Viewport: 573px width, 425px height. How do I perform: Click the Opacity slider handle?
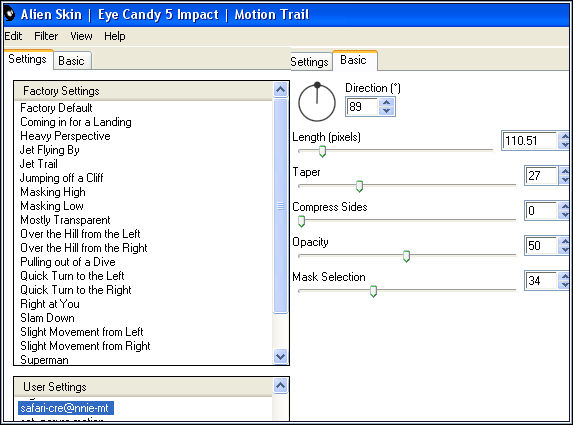pos(406,256)
